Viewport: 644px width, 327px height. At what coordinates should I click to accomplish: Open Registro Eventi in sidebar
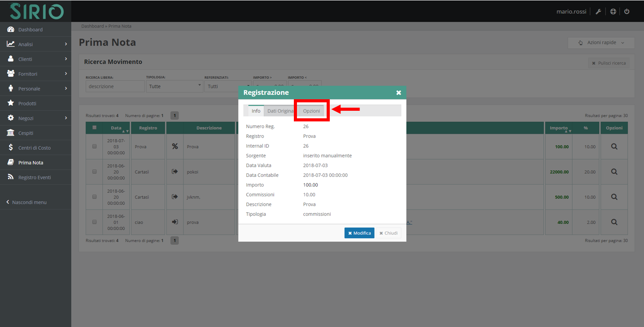(34, 177)
